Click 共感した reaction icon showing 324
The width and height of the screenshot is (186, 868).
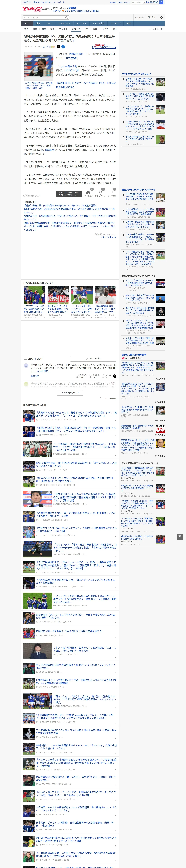coord(78,376)
